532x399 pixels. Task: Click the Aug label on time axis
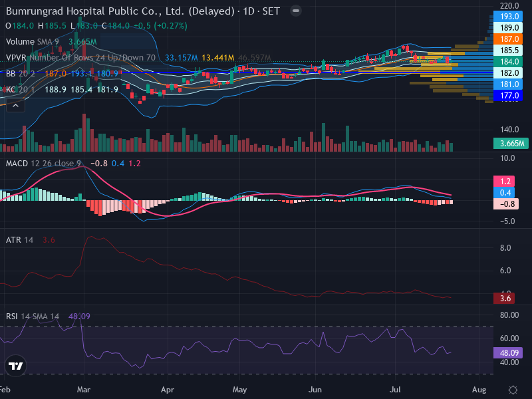[x=479, y=390]
